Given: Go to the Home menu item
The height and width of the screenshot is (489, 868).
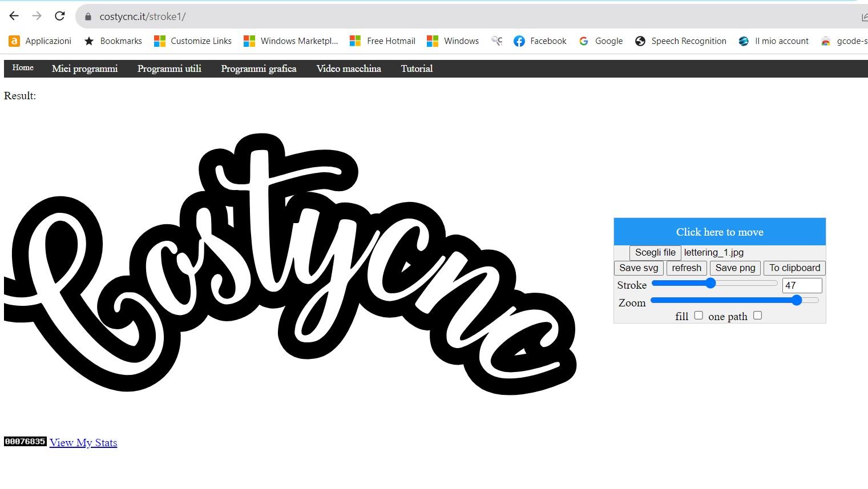Looking at the screenshot, I should [23, 68].
